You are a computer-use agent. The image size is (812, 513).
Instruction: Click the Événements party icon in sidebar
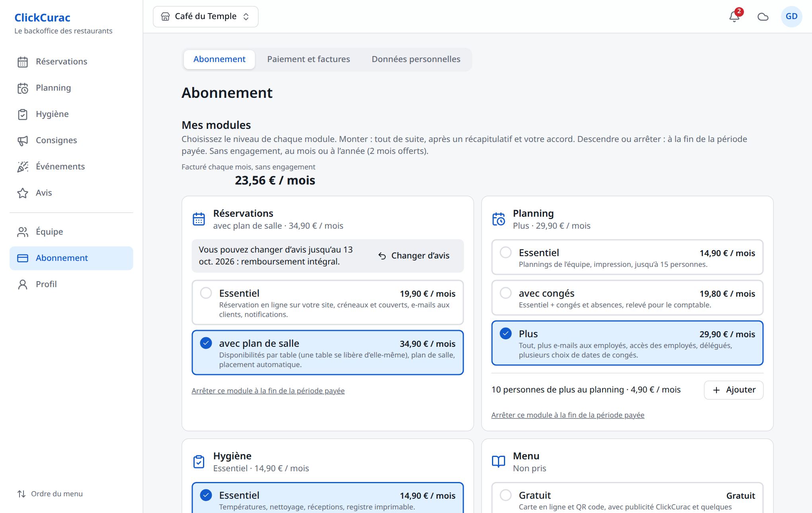point(23,167)
